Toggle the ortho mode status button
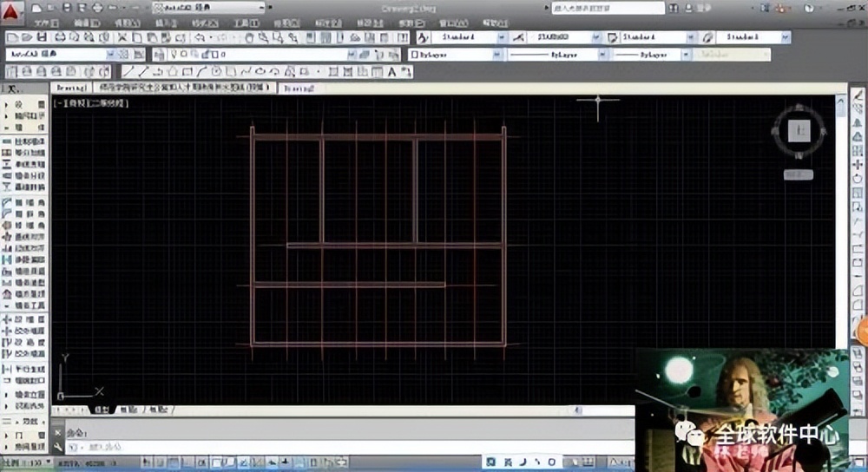The height and width of the screenshot is (472, 868). coord(189,462)
